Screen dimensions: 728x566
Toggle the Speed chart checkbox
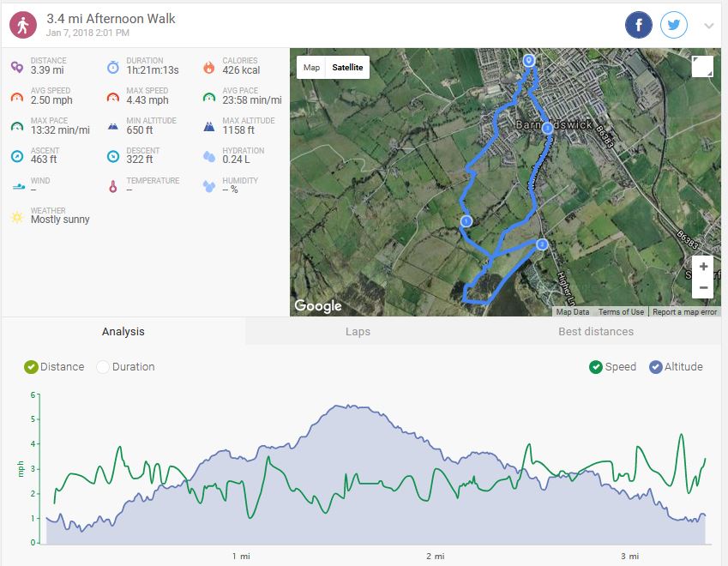[x=596, y=367]
